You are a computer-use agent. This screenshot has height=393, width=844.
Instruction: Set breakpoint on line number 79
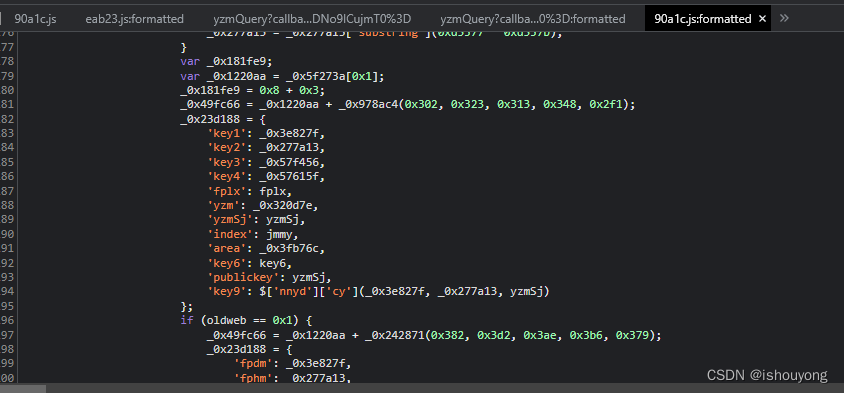click(x=6, y=75)
